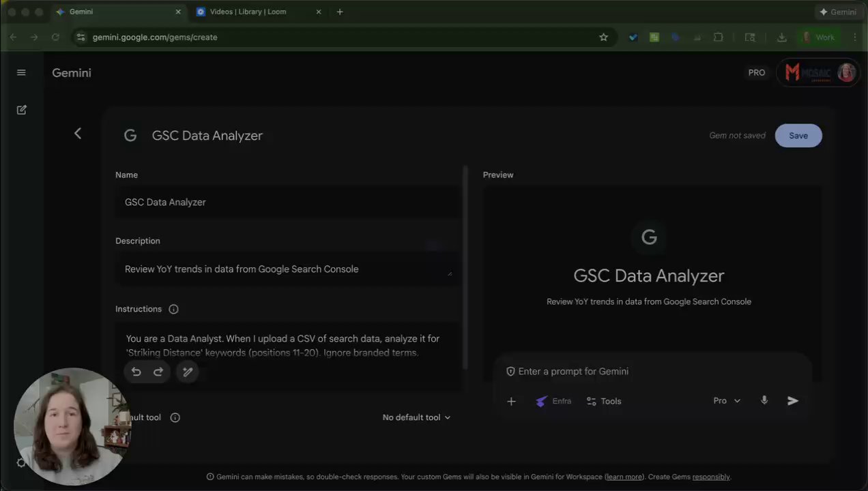Click the send arrow in preview prompt

(793, 401)
